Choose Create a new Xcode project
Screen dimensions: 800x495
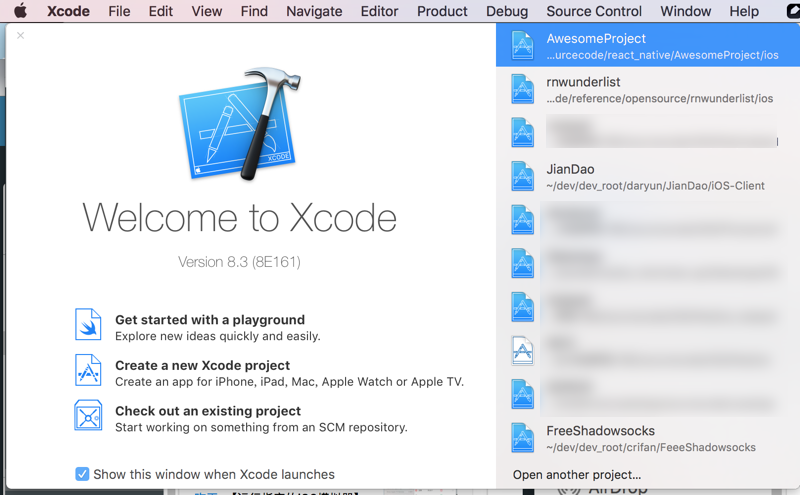click(x=203, y=365)
